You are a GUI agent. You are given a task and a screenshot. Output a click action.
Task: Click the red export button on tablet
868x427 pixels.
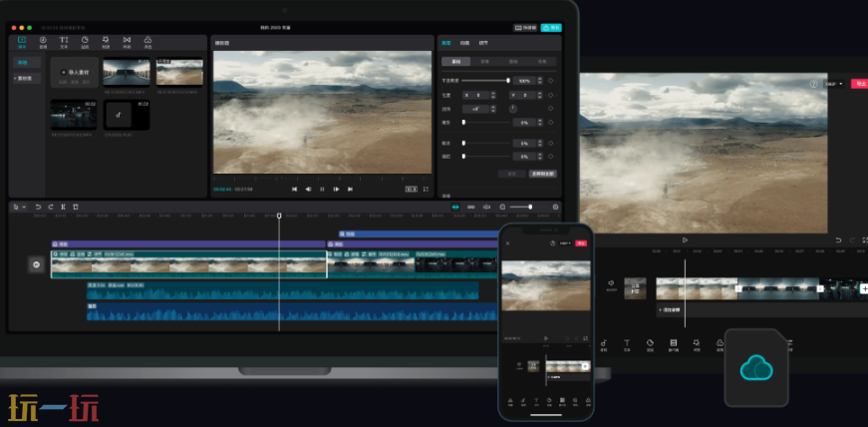[860, 84]
